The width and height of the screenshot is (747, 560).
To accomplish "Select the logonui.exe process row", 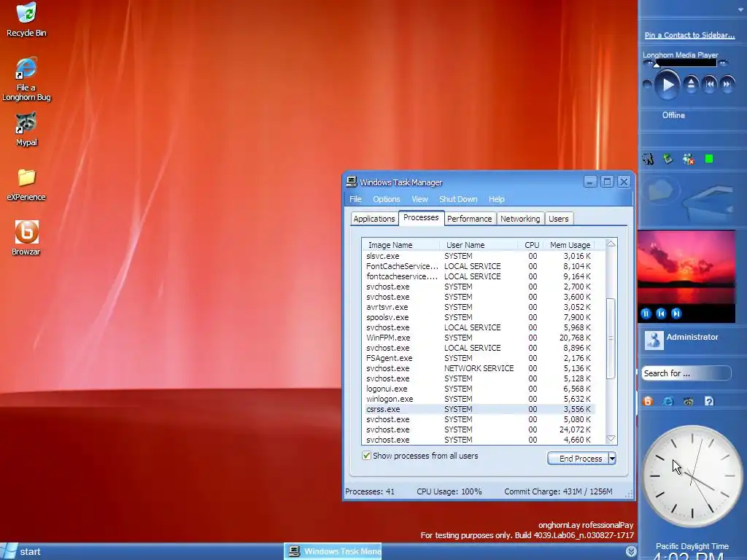I will pyautogui.click(x=479, y=389).
